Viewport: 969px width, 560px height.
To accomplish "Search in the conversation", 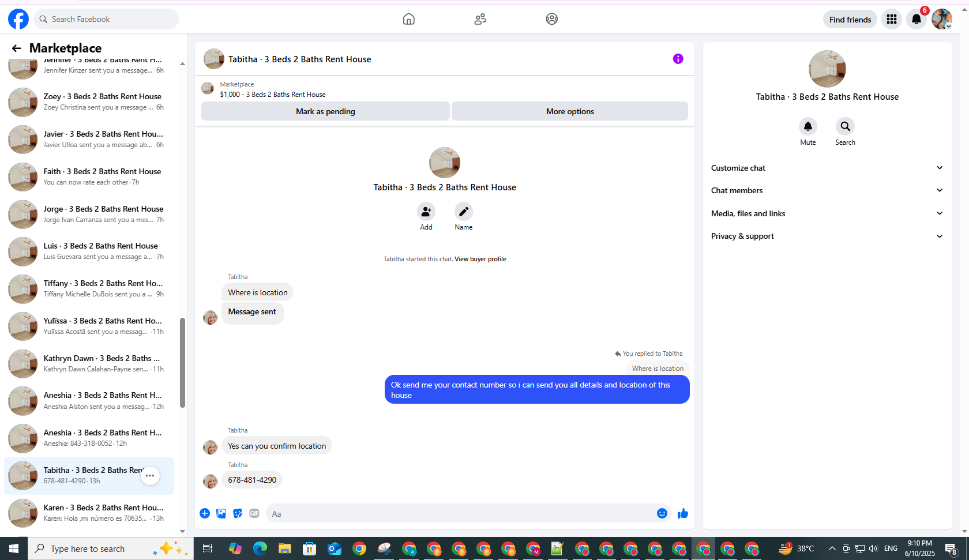I will 845,126.
